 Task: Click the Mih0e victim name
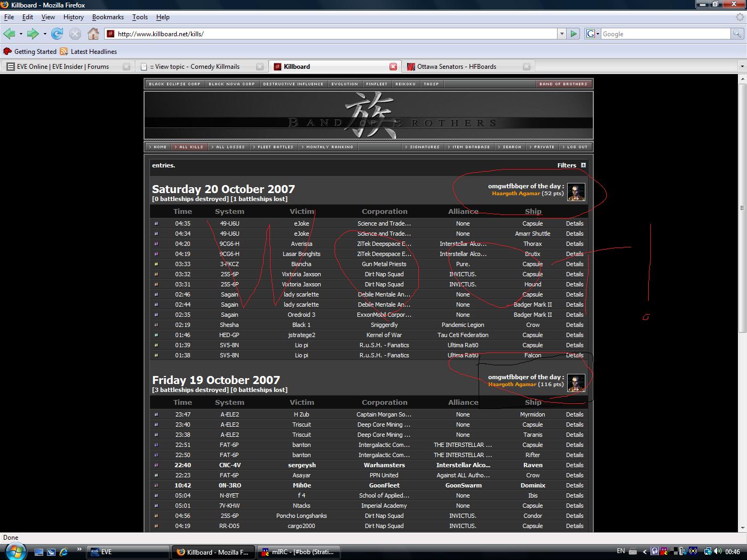301,486
